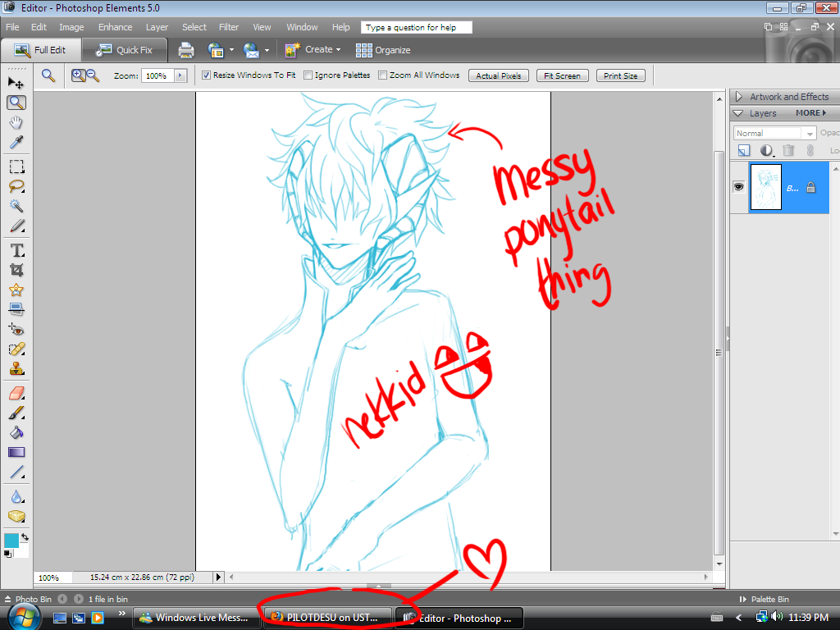
Task: Hide the Background layer with eye icon
Action: coord(738,187)
